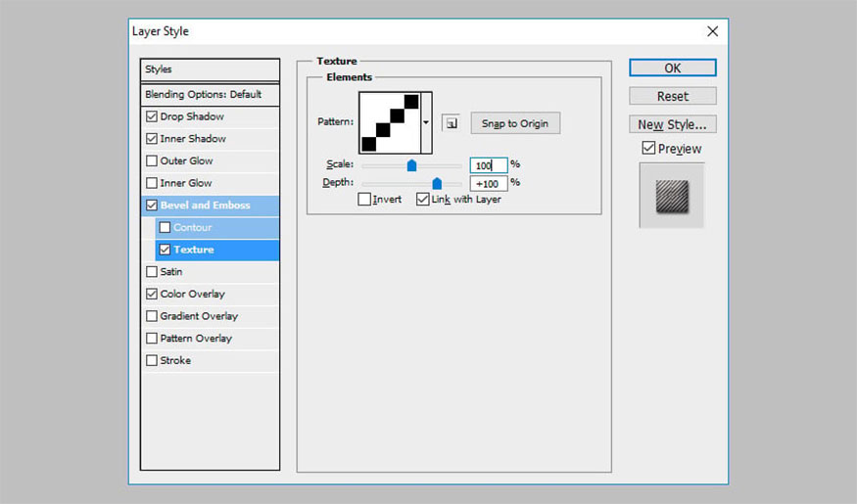The image size is (857, 504).
Task: Click the new preset from pattern icon
Action: click(x=451, y=123)
